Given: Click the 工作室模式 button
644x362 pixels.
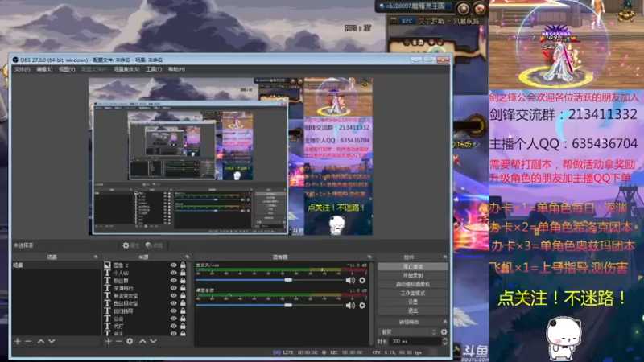Looking at the screenshot, I should [x=413, y=293].
